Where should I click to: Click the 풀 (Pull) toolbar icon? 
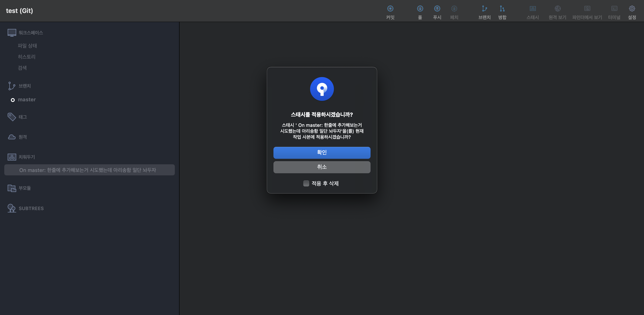pos(420,9)
